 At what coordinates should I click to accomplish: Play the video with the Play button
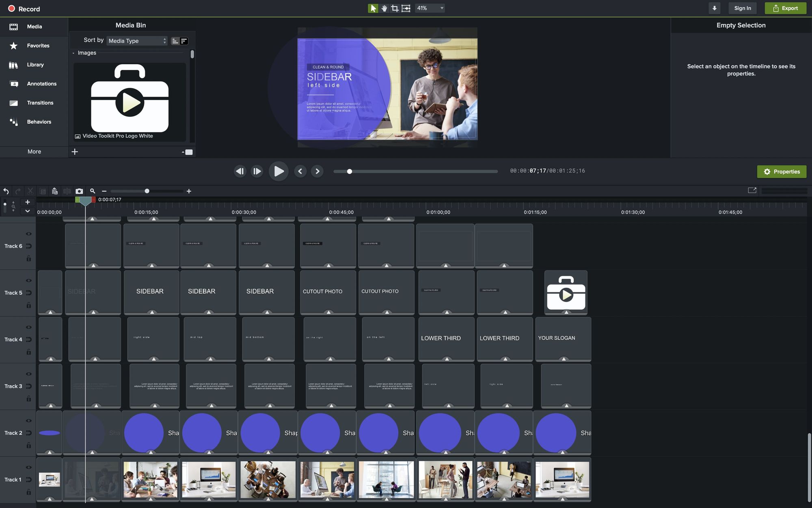pos(279,171)
